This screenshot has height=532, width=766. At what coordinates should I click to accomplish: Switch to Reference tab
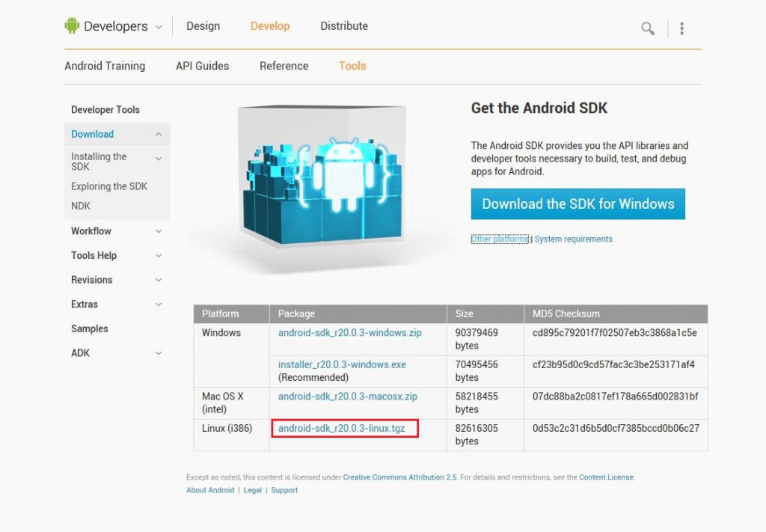pyautogui.click(x=284, y=66)
